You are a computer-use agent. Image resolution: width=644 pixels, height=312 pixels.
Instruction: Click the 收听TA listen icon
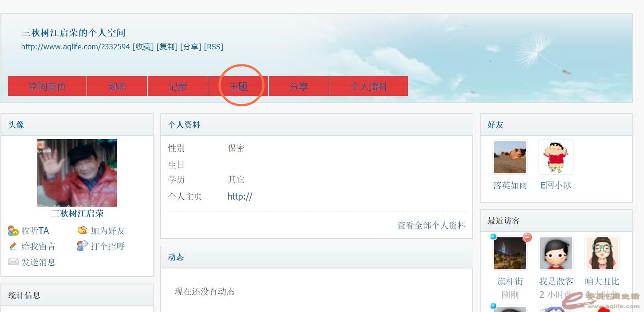pos(13,231)
